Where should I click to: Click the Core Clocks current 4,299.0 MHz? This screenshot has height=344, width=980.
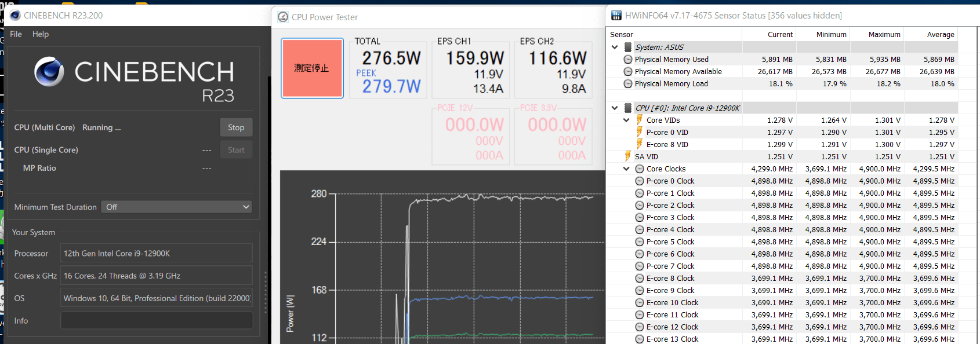[772, 169]
